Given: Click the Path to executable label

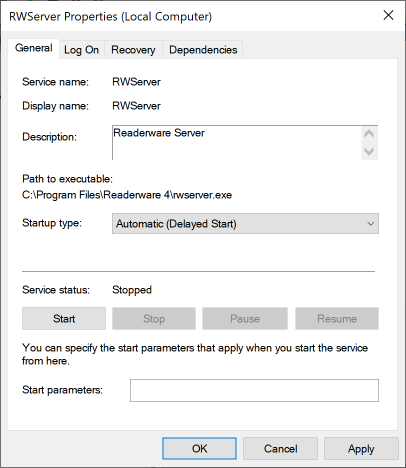Looking at the screenshot, I should click(x=68, y=179).
